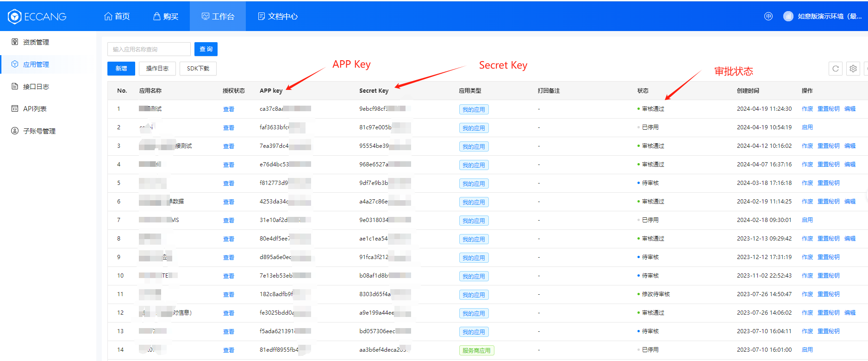Select APP key cell ca37c8a
This screenshot has height=361, width=868.
click(285, 109)
